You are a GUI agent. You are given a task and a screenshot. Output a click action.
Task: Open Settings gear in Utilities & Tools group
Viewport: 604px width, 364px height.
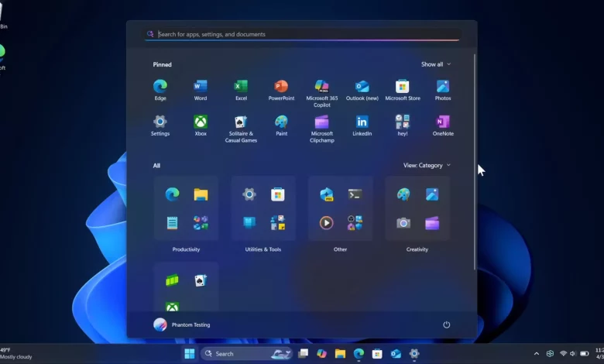pyautogui.click(x=249, y=194)
